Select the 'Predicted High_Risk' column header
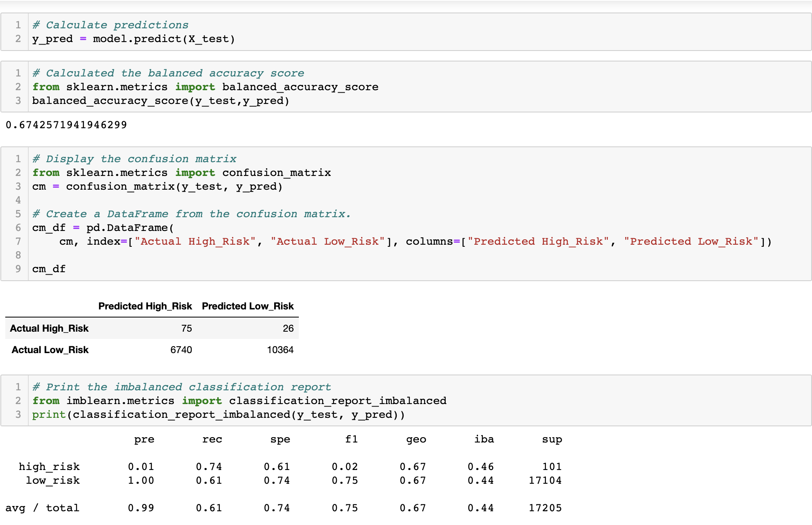This screenshot has width=812, height=525. pyautogui.click(x=145, y=306)
